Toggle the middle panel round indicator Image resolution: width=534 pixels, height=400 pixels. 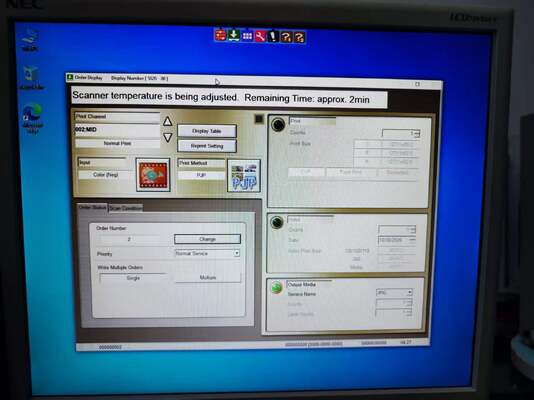pyautogui.click(x=277, y=223)
